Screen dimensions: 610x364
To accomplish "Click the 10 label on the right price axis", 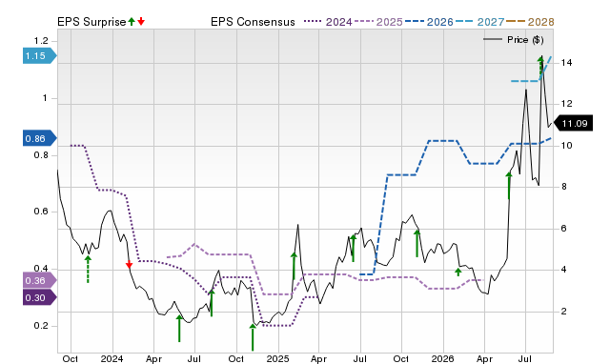I will coord(566,146).
